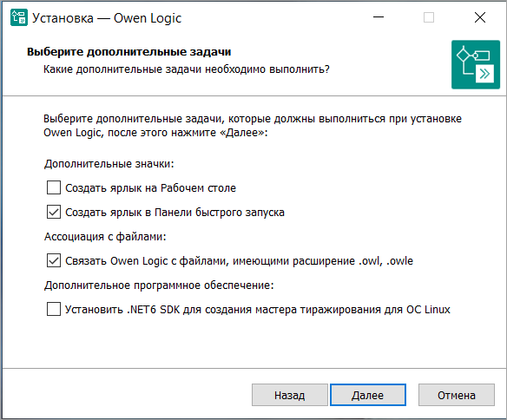Minimize the Установка — Owen Logic window
507x420 pixels.
379,17
